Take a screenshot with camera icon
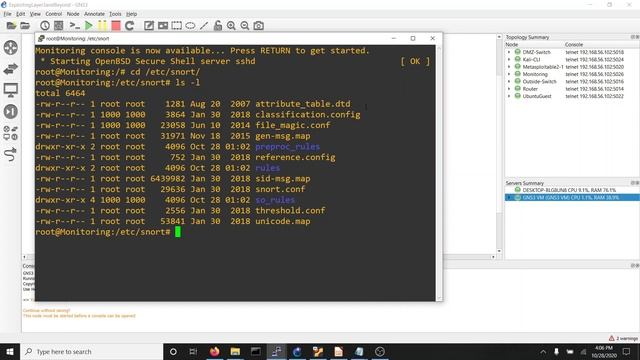Viewport: 640px width, 360px height. tap(258, 26)
